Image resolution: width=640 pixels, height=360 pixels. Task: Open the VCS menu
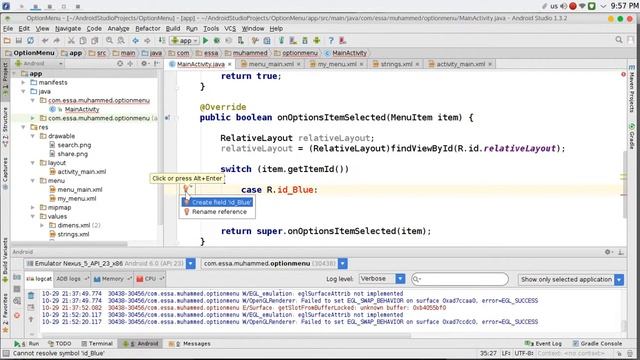coord(230,29)
